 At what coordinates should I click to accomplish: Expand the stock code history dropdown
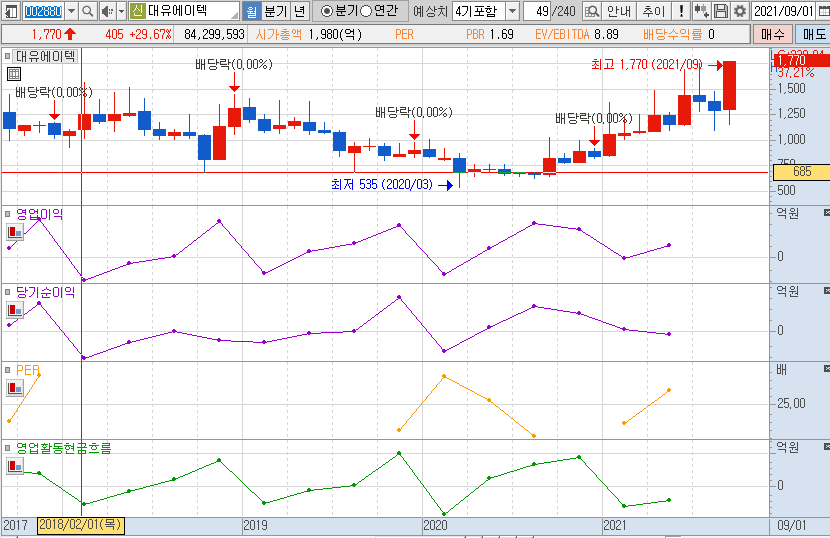(x=71, y=11)
